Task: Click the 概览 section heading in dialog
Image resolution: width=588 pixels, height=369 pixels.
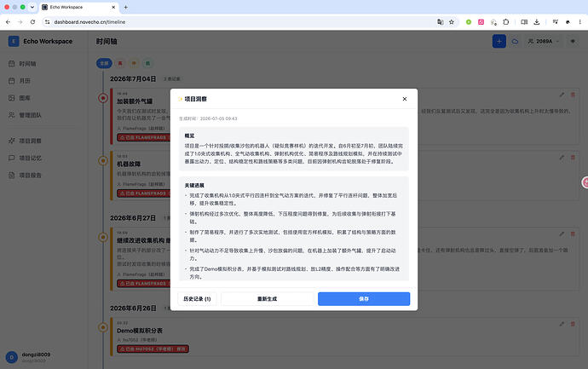Action: pos(189,135)
